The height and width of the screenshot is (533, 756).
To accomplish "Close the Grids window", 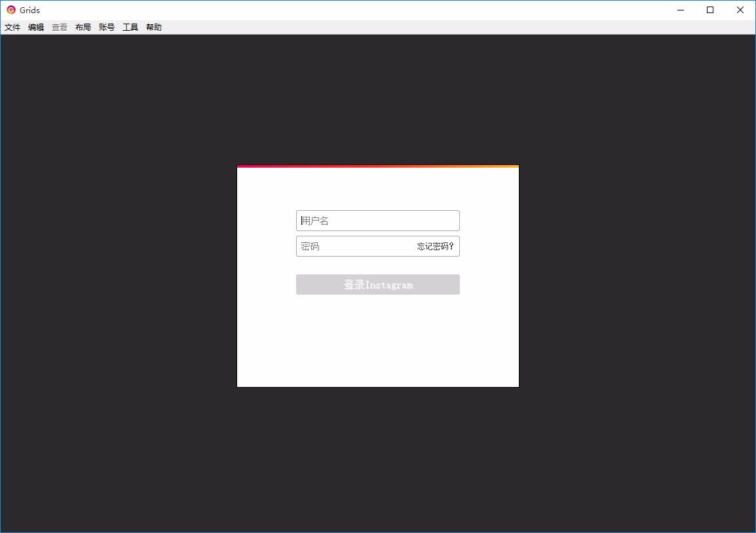I will pyautogui.click(x=740, y=10).
